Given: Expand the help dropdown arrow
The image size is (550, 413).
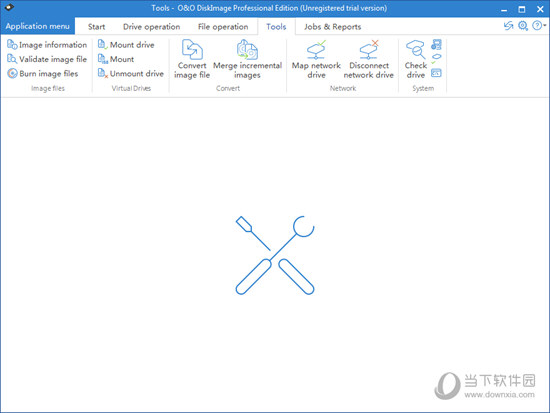Looking at the screenshot, I should [x=545, y=26].
